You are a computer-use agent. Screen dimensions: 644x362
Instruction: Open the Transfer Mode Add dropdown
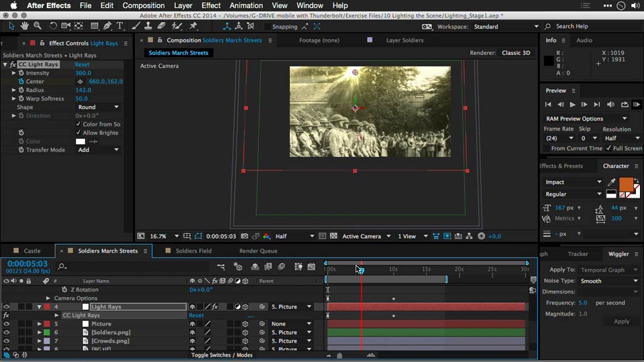[x=98, y=149]
